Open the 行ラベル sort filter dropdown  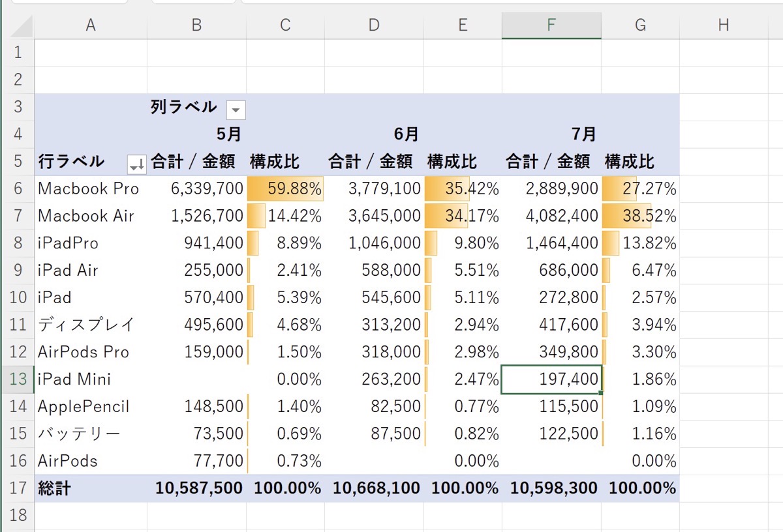tap(137, 164)
